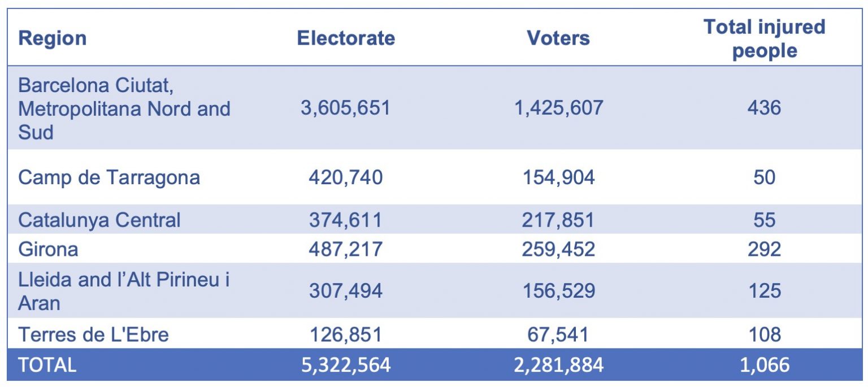Click electorate value 3,605,651
868x387 pixels.
pyautogui.click(x=346, y=108)
